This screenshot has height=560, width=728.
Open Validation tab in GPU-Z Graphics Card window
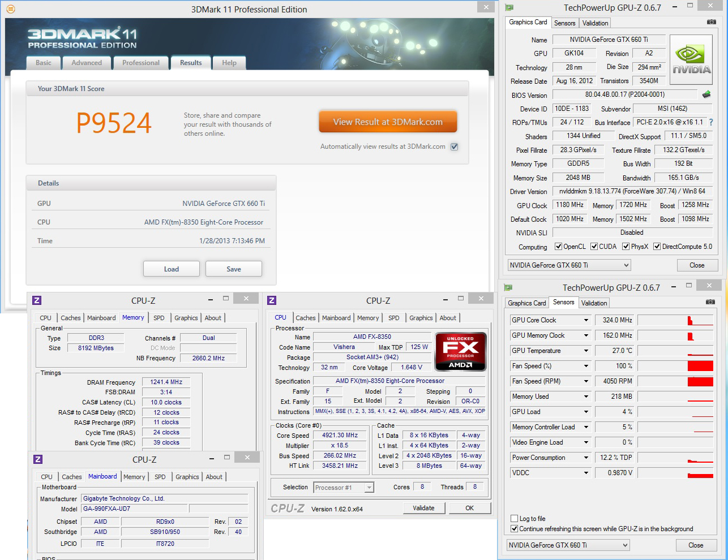(x=595, y=23)
